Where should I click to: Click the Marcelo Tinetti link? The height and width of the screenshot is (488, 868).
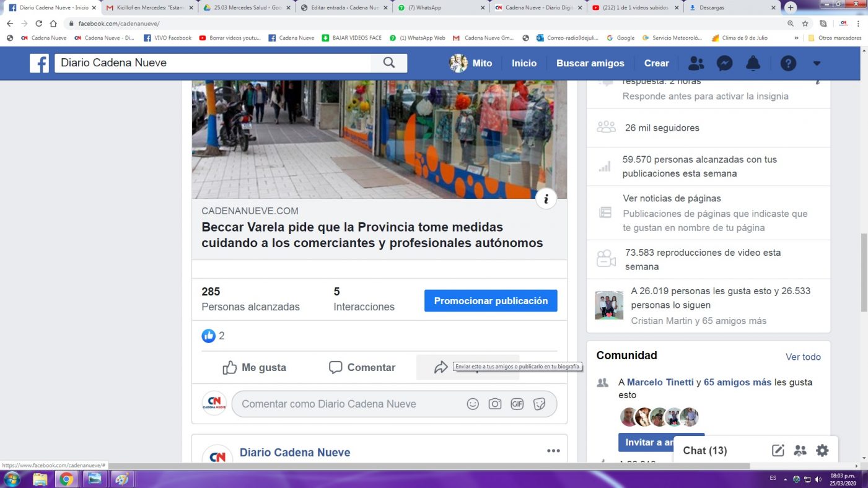[x=660, y=382]
